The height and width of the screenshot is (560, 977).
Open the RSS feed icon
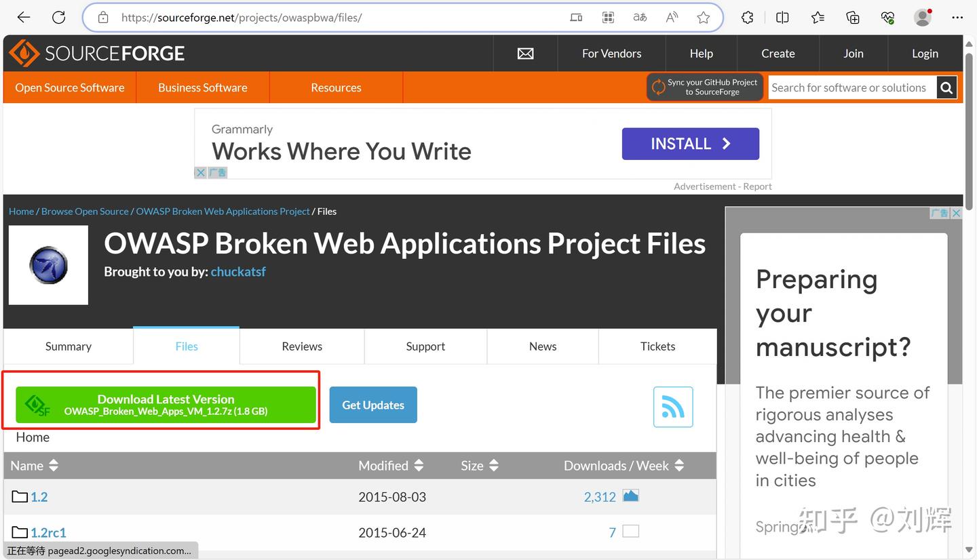pyautogui.click(x=673, y=407)
